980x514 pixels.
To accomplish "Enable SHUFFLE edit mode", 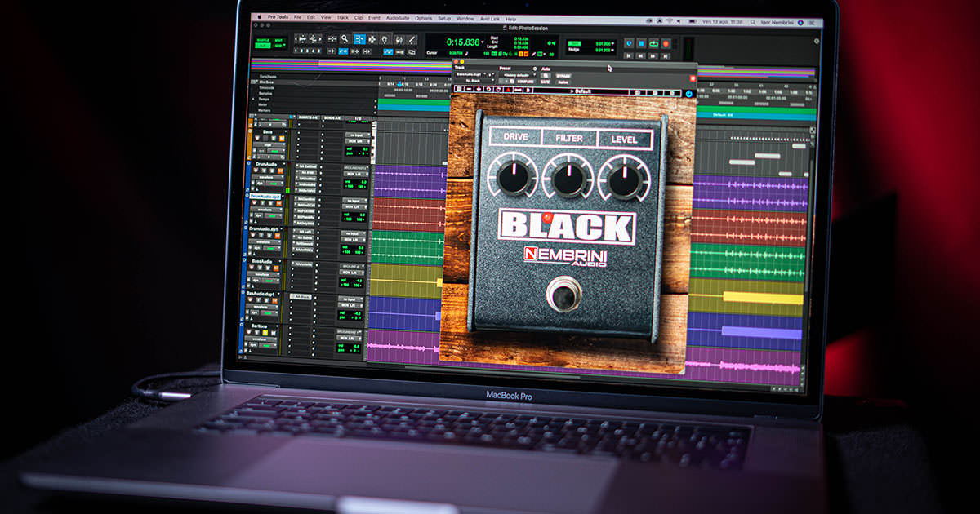I will (263, 40).
